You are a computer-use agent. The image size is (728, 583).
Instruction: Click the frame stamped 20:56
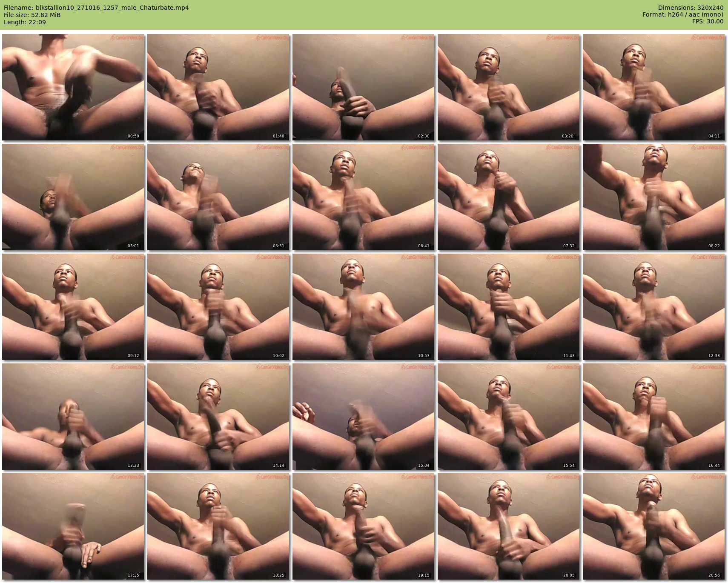coord(654,526)
